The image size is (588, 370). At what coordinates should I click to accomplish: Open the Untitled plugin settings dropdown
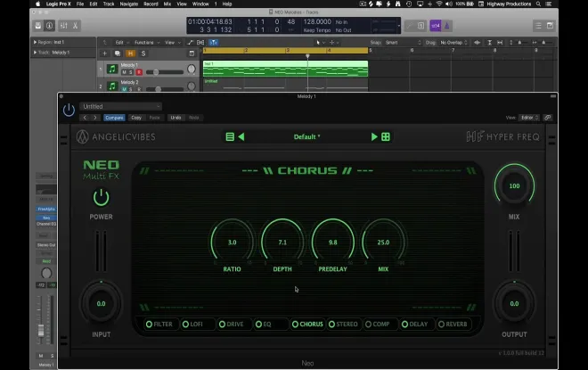(x=120, y=107)
